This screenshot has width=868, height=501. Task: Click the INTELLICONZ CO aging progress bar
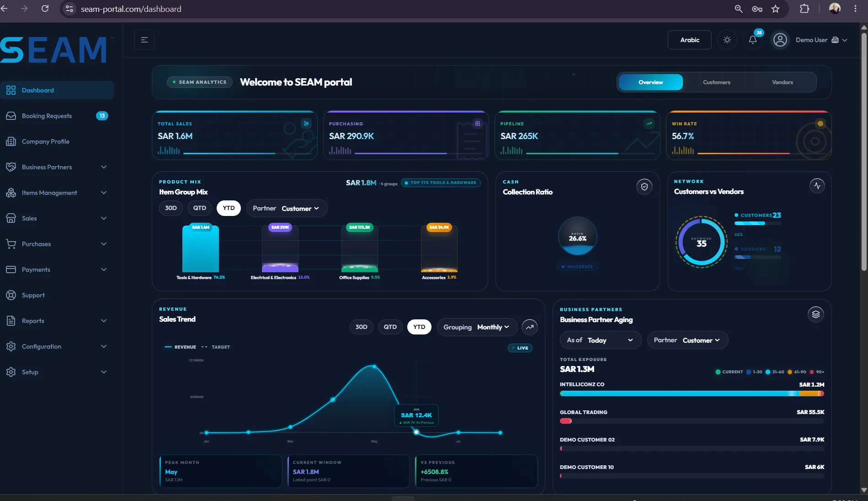(x=692, y=393)
